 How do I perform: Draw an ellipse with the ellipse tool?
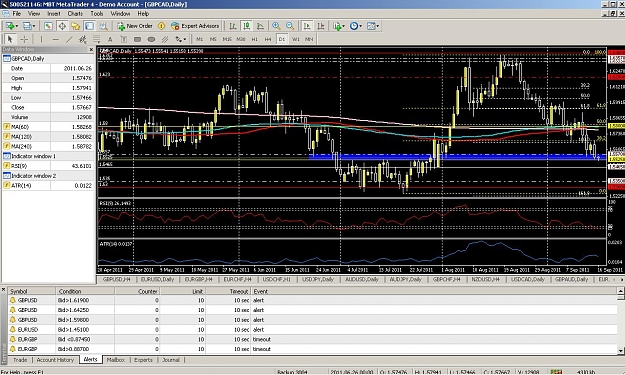click(x=151, y=39)
